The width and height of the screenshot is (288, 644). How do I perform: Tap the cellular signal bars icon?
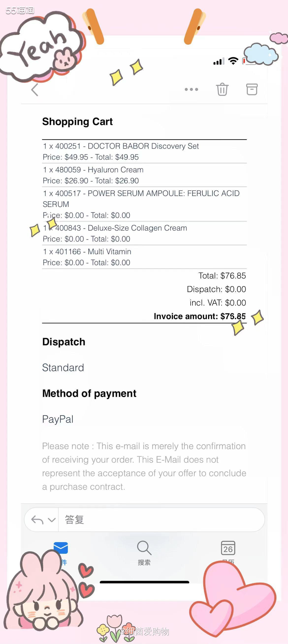coord(219,61)
